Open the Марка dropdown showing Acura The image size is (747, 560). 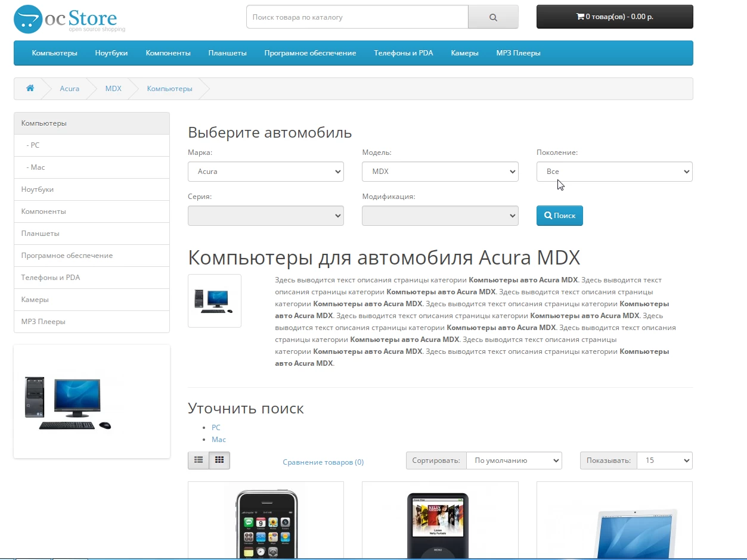click(266, 172)
